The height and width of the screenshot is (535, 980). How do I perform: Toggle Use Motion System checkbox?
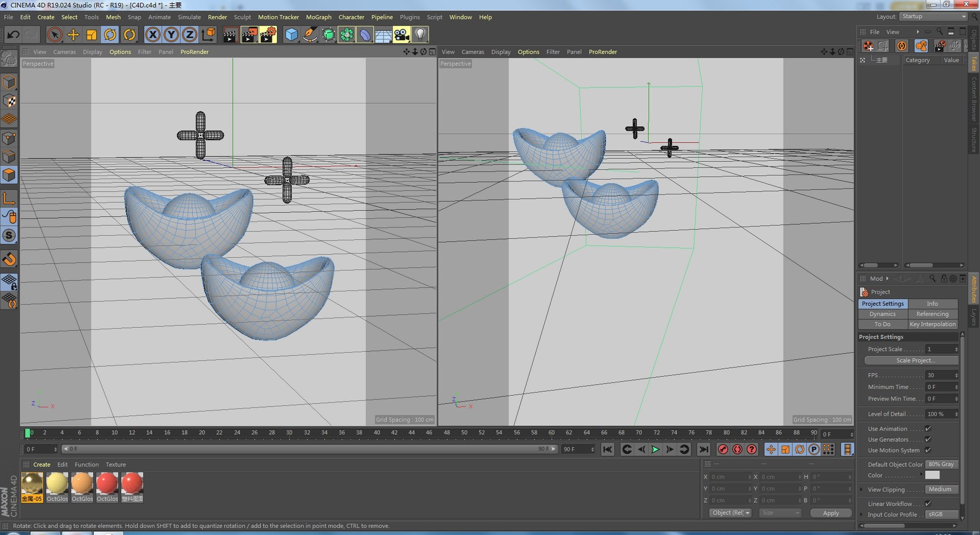tap(928, 450)
